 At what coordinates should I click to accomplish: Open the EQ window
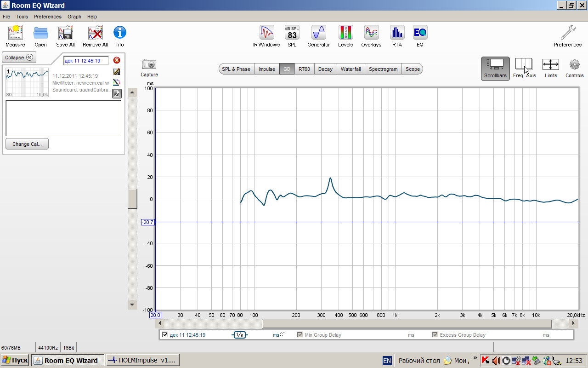[420, 33]
